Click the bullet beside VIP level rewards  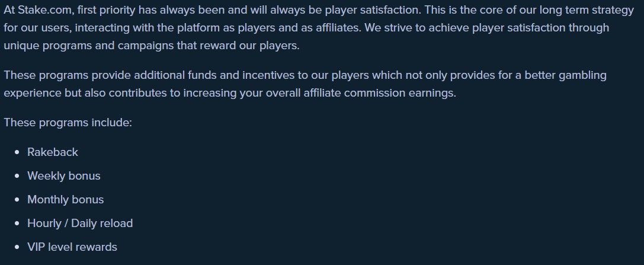(17, 247)
